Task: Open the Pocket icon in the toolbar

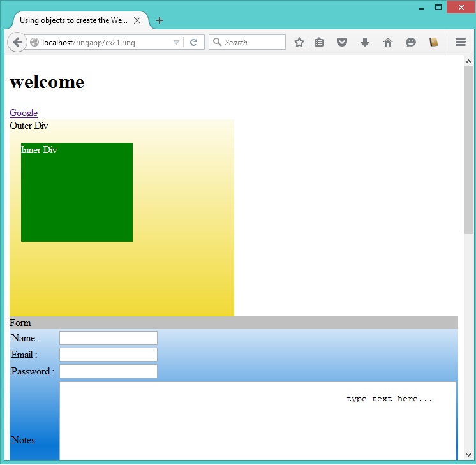Action: coord(342,43)
